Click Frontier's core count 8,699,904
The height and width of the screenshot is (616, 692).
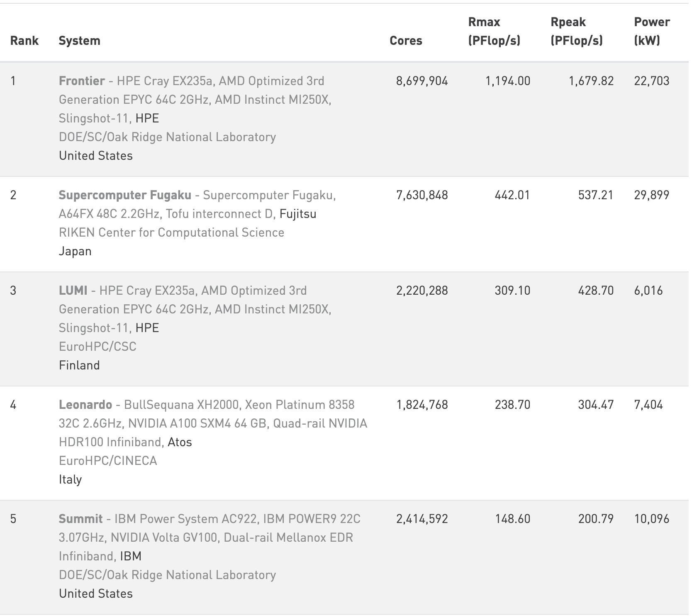(422, 81)
